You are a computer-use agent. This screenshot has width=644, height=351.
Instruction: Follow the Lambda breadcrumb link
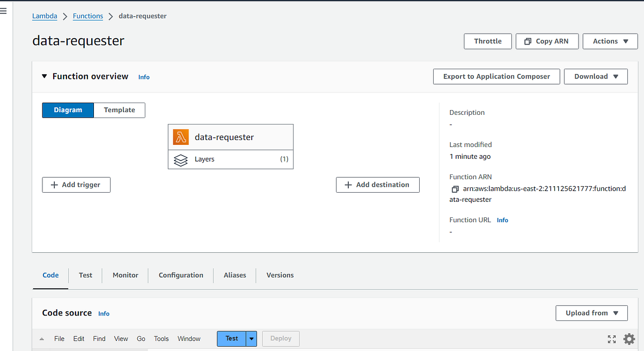tap(45, 16)
